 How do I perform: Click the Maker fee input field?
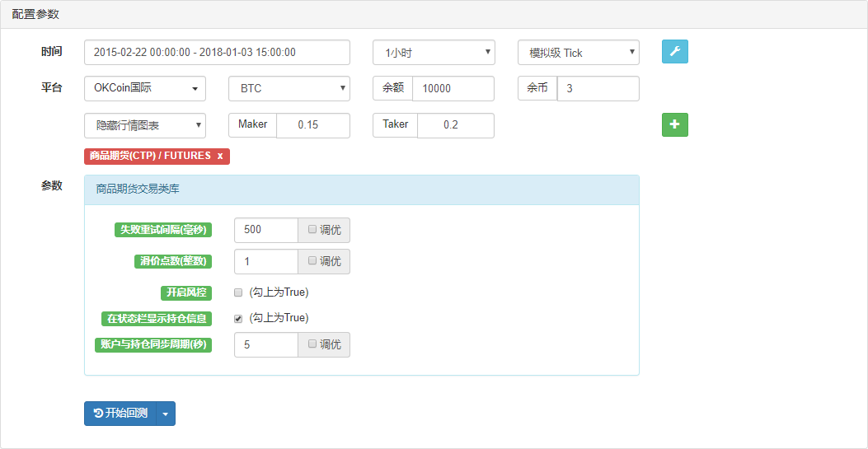(x=312, y=125)
